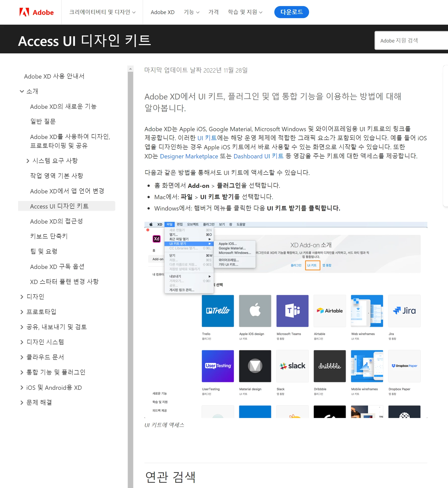448x488 pixels.
Task: Open Adobe XD 사용 안내서 sidebar link
Action: pyautogui.click(x=54, y=76)
